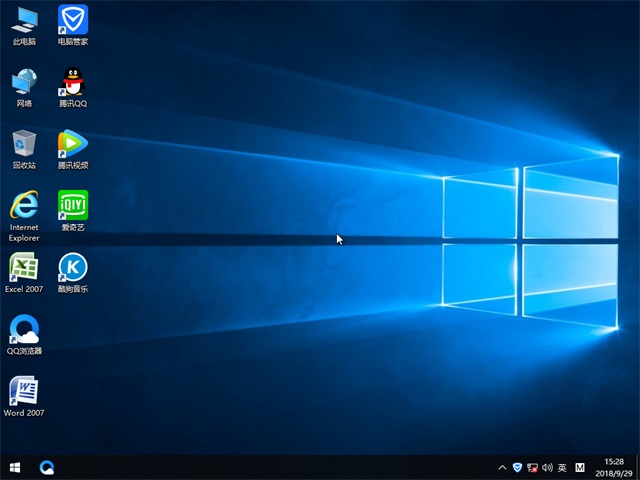The height and width of the screenshot is (480, 640).
Task: Click the volume speaker tray icon
Action: click(x=547, y=467)
